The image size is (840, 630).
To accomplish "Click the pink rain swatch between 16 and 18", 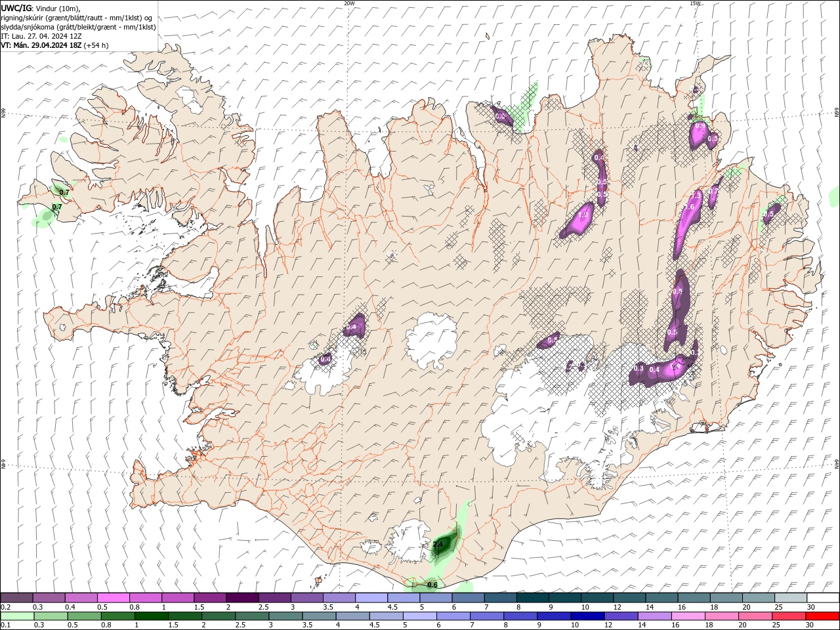I will [x=688, y=616].
